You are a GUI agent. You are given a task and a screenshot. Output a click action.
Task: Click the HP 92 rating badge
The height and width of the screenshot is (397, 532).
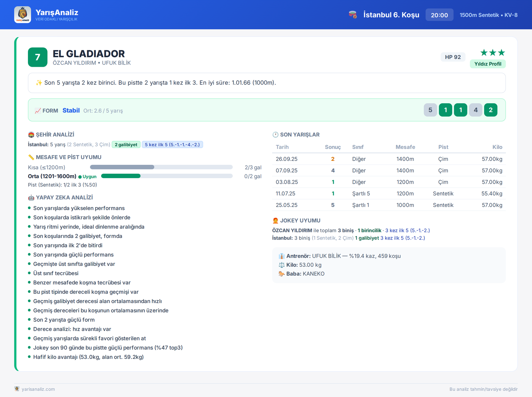pyautogui.click(x=453, y=57)
